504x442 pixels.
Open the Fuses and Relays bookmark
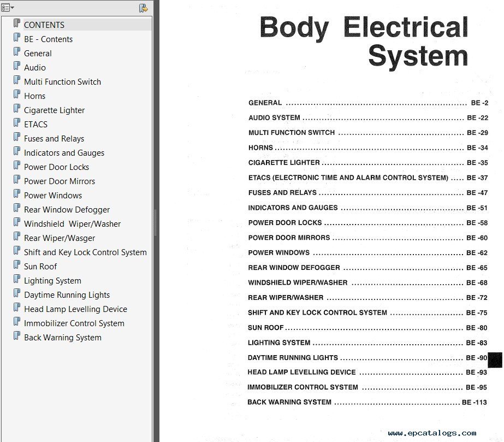54,138
